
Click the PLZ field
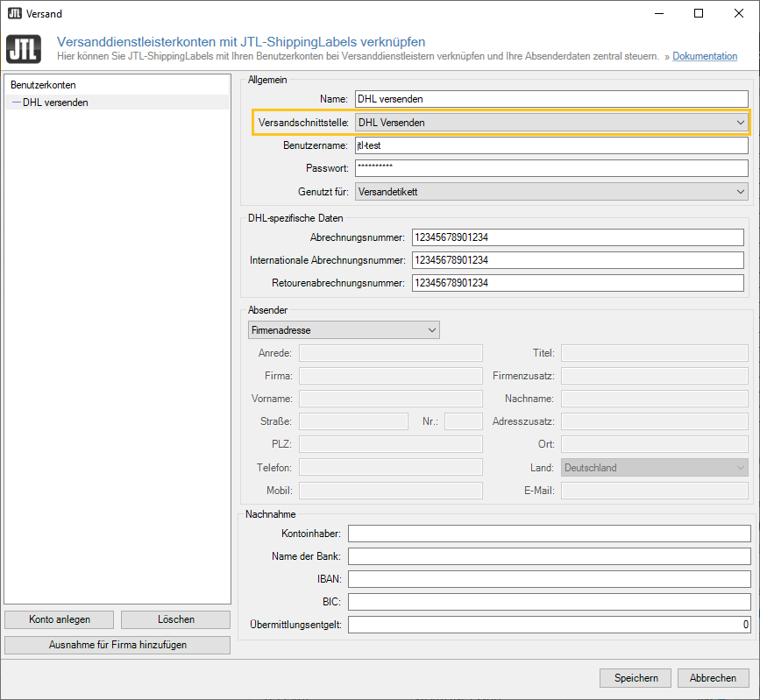[x=391, y=444]
